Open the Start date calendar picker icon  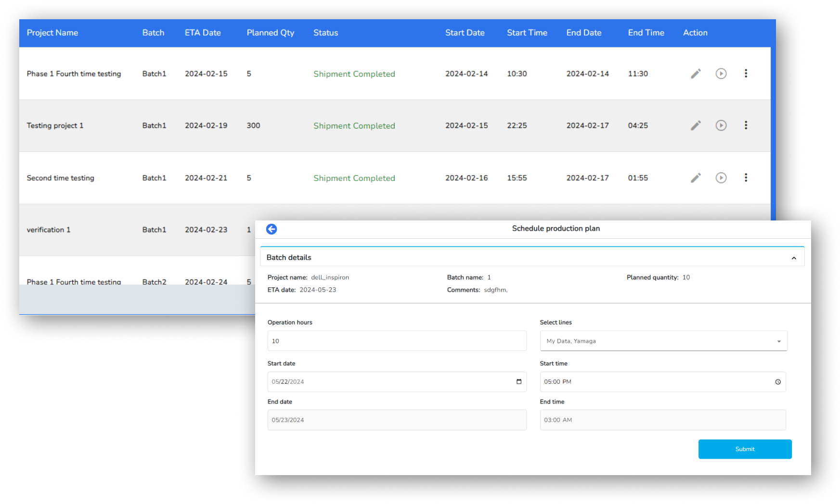click(x=518, y=382)
